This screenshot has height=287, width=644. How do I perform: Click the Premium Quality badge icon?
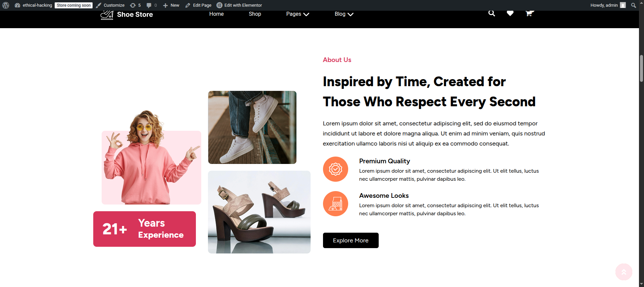point(335,169)
